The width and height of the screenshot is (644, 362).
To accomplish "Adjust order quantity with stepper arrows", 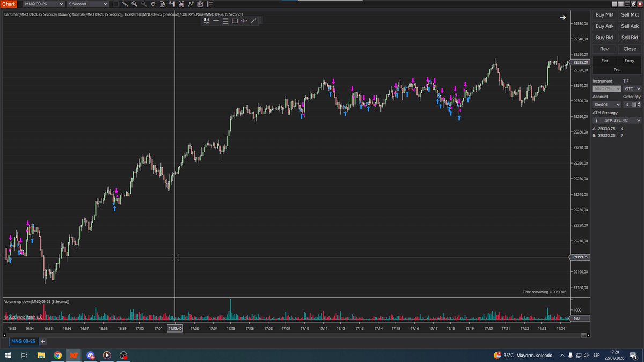I will 640,105.
